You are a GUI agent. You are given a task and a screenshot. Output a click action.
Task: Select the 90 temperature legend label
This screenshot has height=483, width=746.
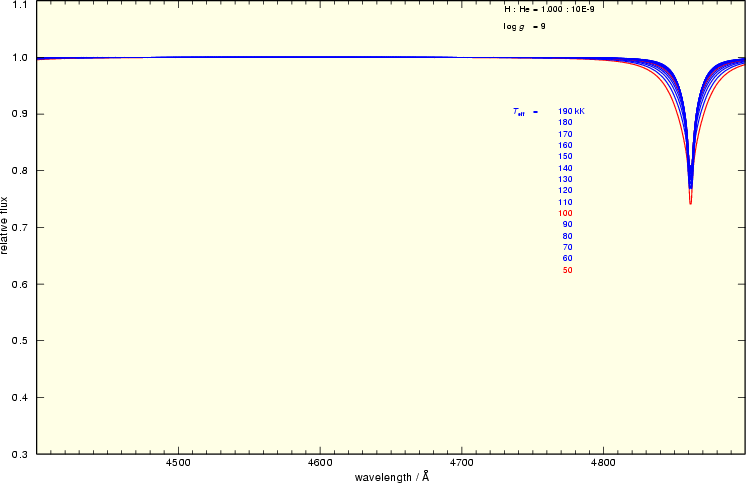point(568,224)
